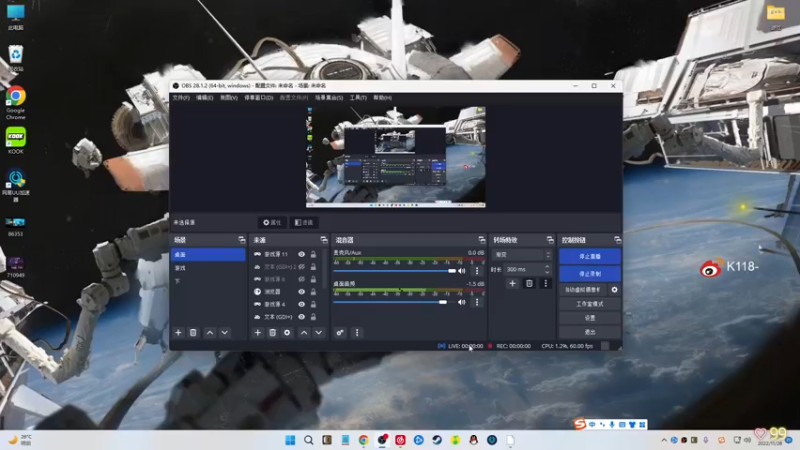The width and height of the screenshot is (800, 450).
Task: Open the mixer panel three-dot menu
Action: click(357, 333)
